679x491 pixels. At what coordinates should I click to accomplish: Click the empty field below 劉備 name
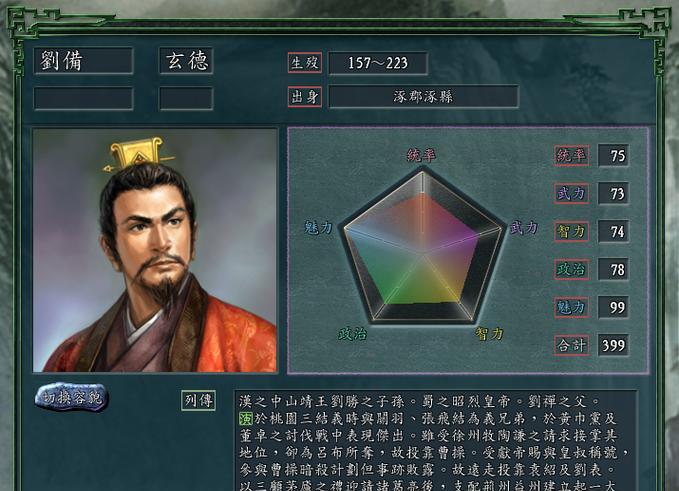(83, 98)
